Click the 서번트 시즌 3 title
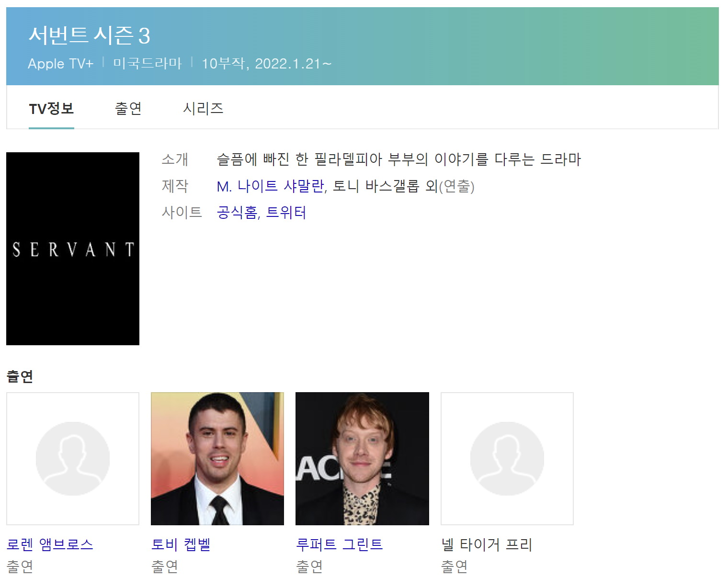 coord(90,35)
